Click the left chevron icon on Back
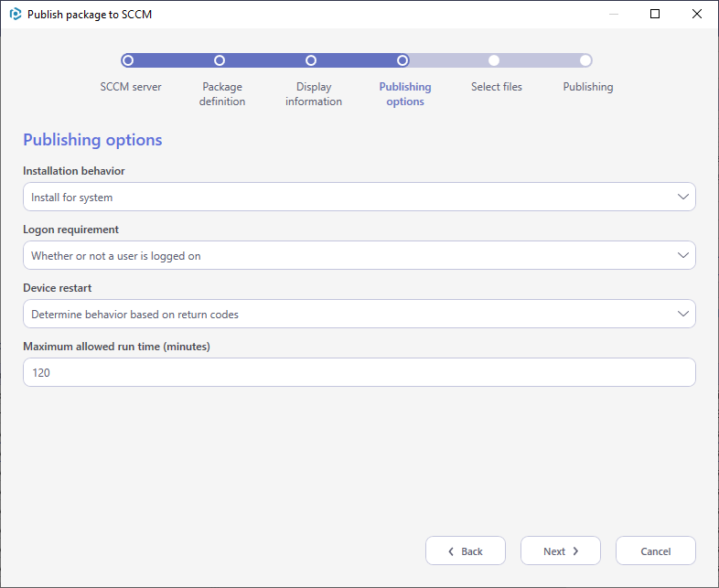The image size is (719, 588). pyautogui.click(x=451, y=551)
